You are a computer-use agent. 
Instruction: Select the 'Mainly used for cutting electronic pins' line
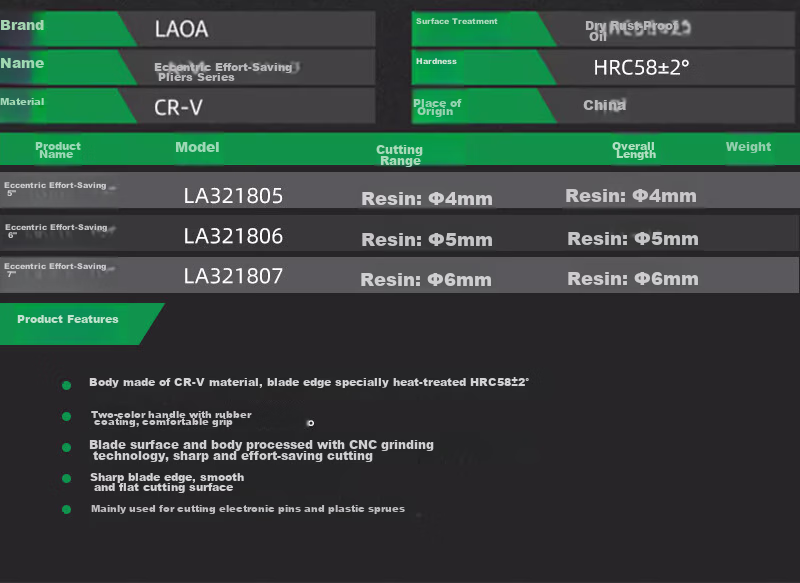(248, 509)
